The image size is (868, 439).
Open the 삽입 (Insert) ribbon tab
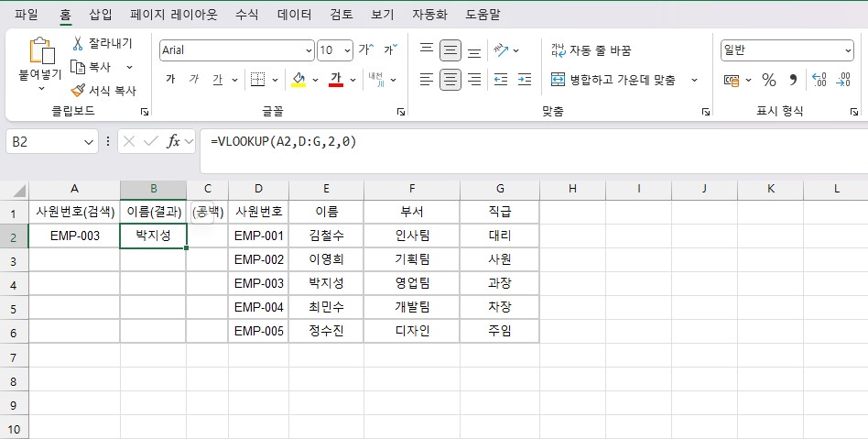101,15
